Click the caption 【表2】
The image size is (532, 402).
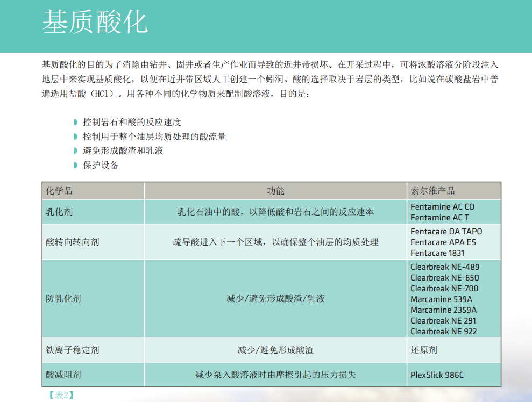click(61, 395)
